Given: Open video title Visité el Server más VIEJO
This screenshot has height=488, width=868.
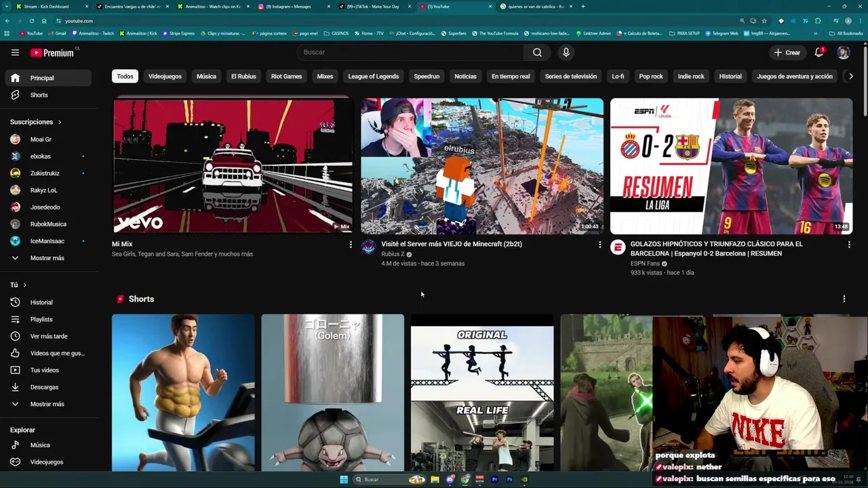Looking at the screenshot, I should [x=452, y=244].
